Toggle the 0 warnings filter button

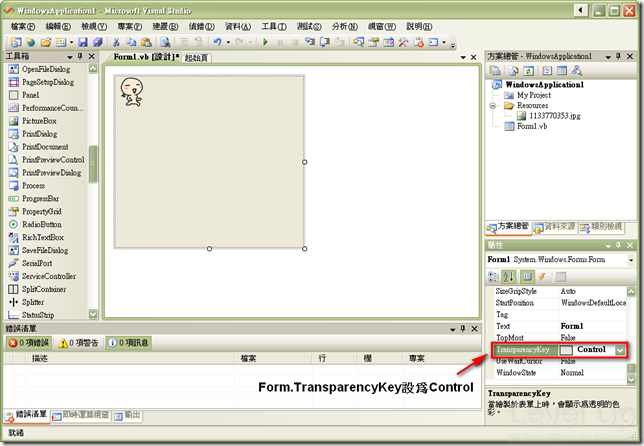(x=78, y=343)
